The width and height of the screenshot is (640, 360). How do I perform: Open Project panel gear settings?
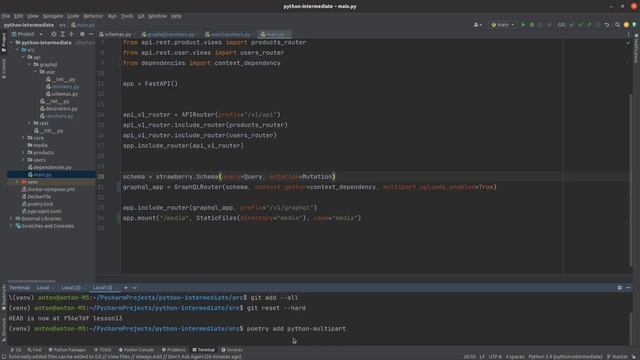(x=82, y=34)
